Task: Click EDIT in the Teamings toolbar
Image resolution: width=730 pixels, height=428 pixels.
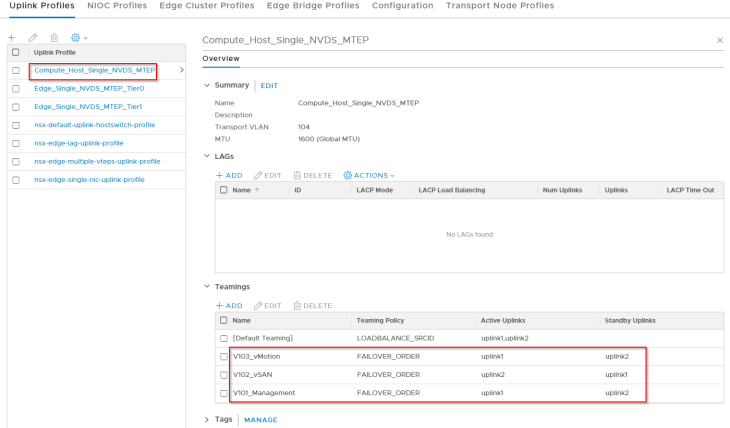Action: pyautogui.click(x=267, y=305)
